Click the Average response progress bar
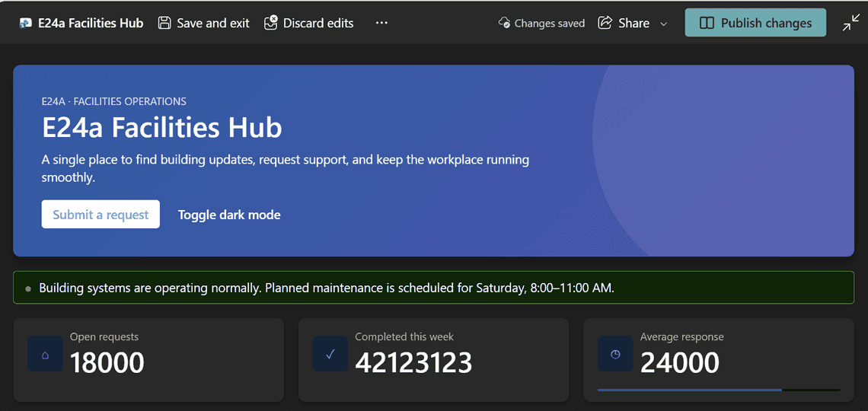868x411 pixels. (719, 390)
